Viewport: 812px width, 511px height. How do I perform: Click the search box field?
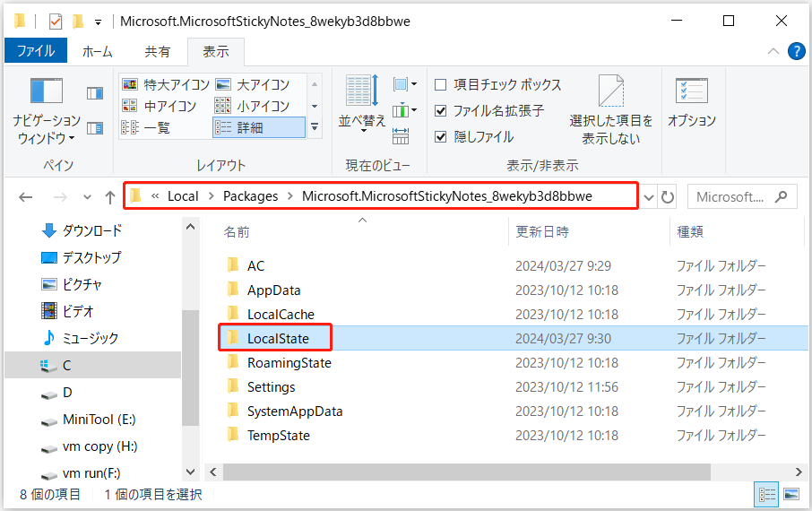pos(742,197)
